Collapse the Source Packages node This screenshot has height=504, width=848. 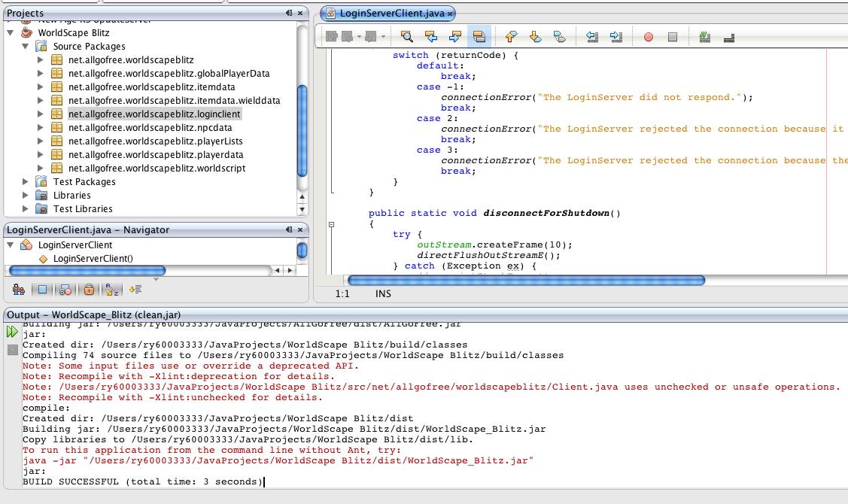pos(26,47)
